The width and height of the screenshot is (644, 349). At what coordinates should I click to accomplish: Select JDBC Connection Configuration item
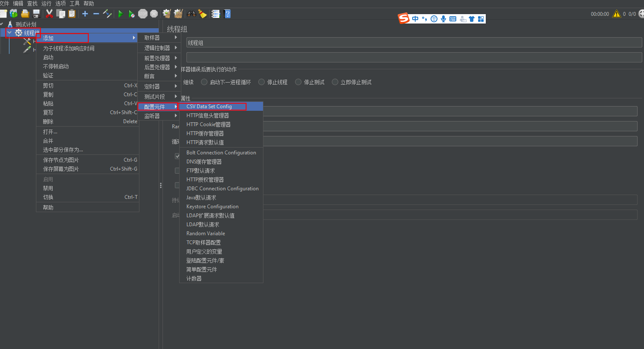click(x=221, y=189)
